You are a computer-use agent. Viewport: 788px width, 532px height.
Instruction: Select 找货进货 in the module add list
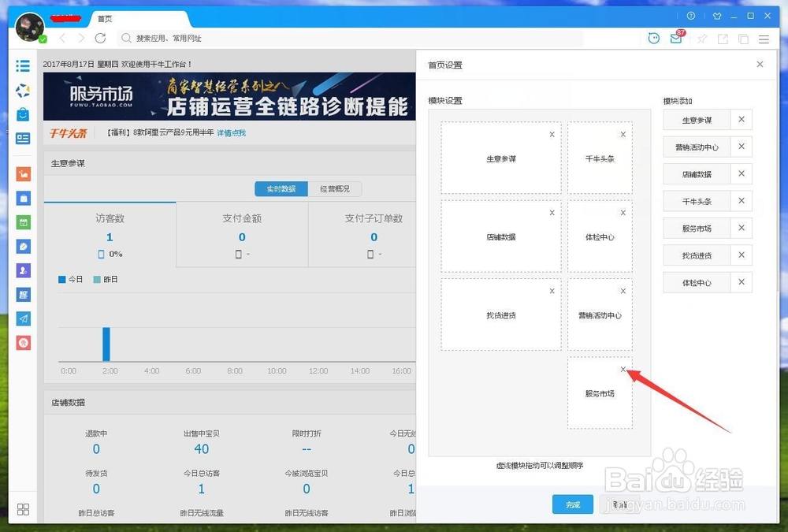click(697, 256)
